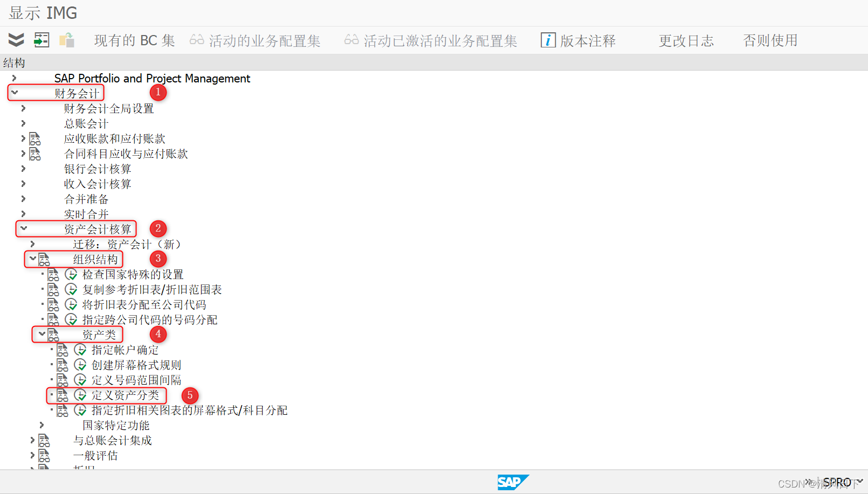868x494 pixels.
Task: Open documentation icon for 复制参考折旧表/折旧范围表
Action: tap(53, 290)
